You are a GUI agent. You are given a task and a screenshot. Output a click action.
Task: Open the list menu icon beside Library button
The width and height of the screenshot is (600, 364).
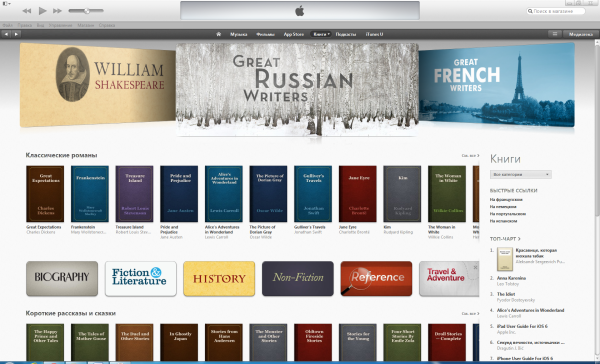[554, 34]
